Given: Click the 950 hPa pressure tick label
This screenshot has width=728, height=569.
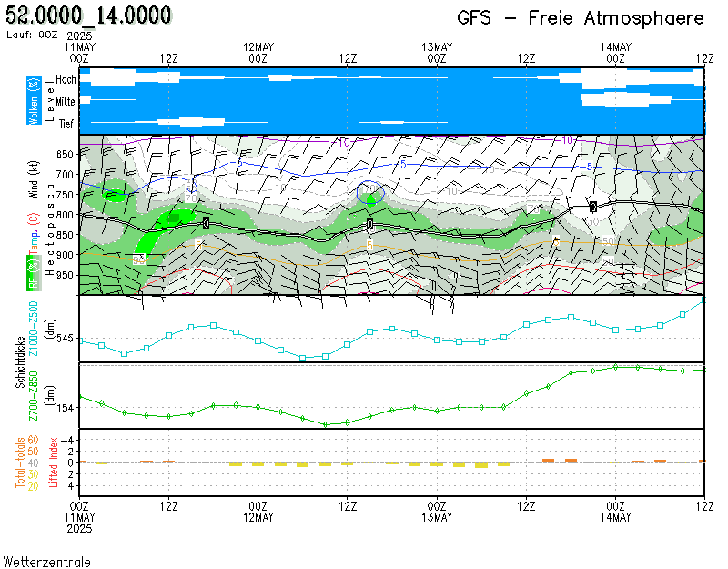Looking at the screenshot, I should click(x=65, y=275).
